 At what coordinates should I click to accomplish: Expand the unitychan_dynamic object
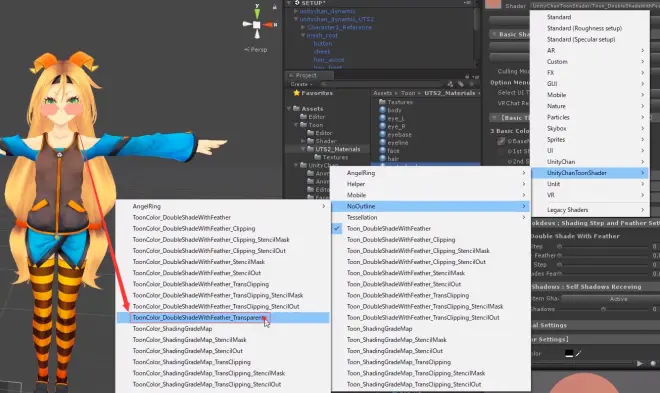click(x=296, y=11)
